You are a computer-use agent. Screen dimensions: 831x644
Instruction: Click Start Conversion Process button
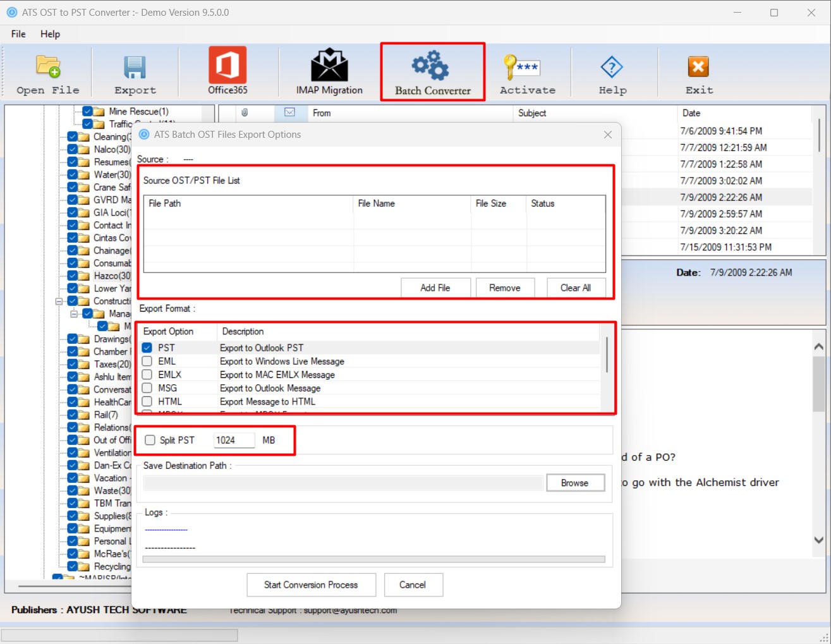311,585
